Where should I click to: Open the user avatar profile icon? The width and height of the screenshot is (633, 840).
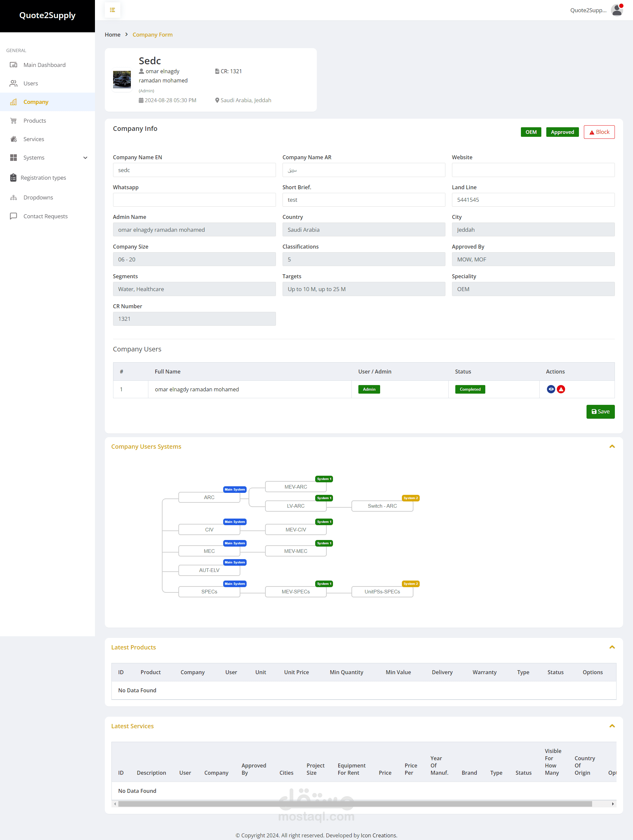point(617,10)
